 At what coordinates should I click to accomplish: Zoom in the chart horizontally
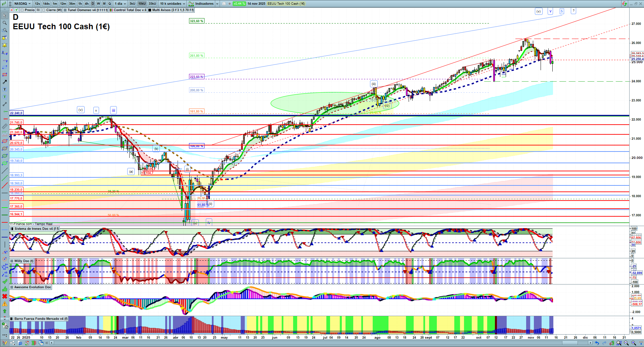634,343
